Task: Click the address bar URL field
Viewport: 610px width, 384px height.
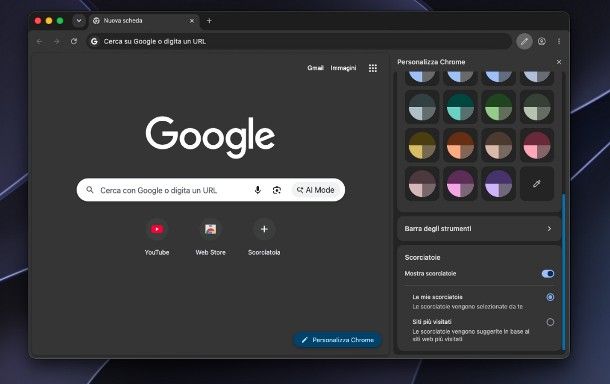Action: tap(299, 41)
